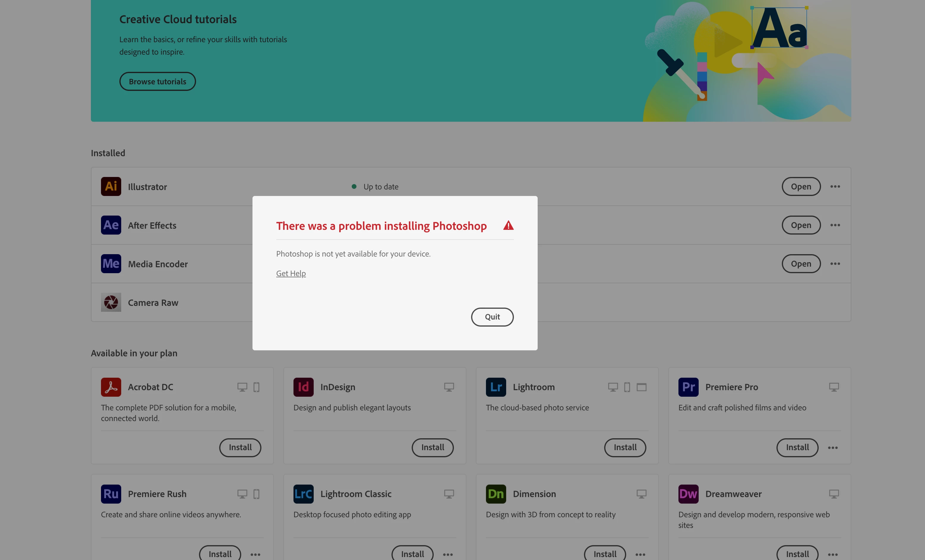Screen dimensions: 925x560
Task: Click 'The cloud-based photo service' description
Action: point(537,408)
